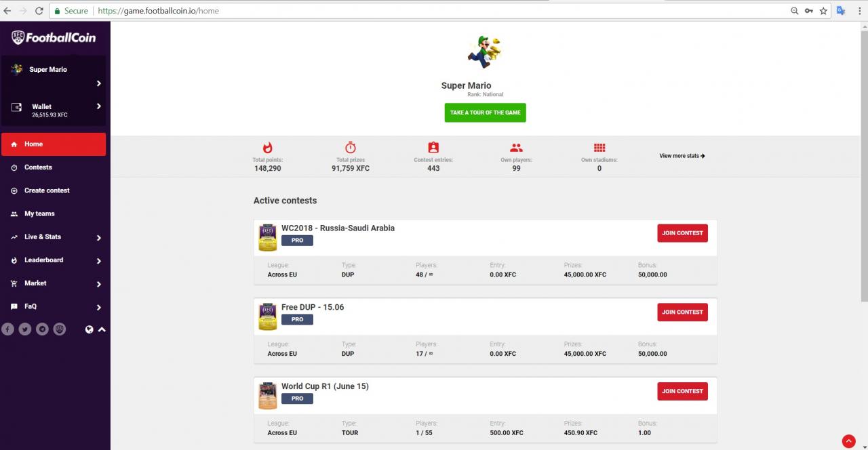Click the Own players icon
The height and width of the screenshot is (450, 868).
(516, 147)
